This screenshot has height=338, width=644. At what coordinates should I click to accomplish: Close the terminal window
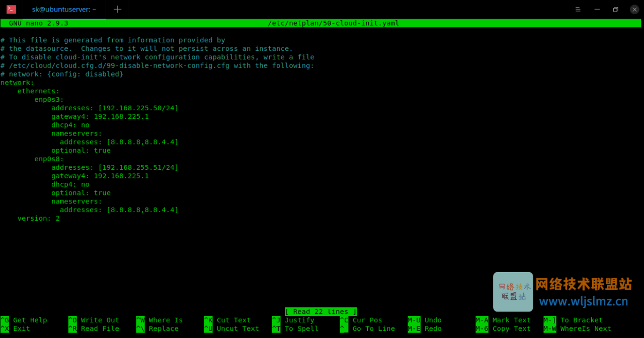coord(634,9)
